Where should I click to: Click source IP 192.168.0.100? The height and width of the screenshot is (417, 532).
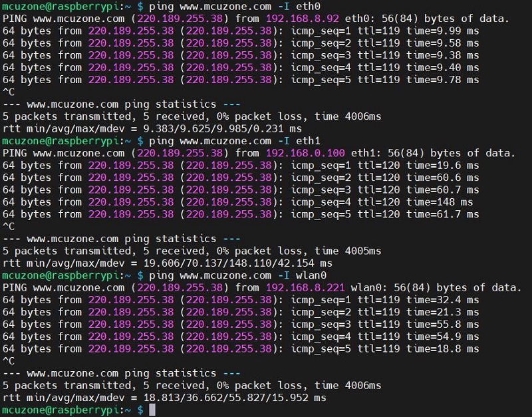tap(305, 153)
